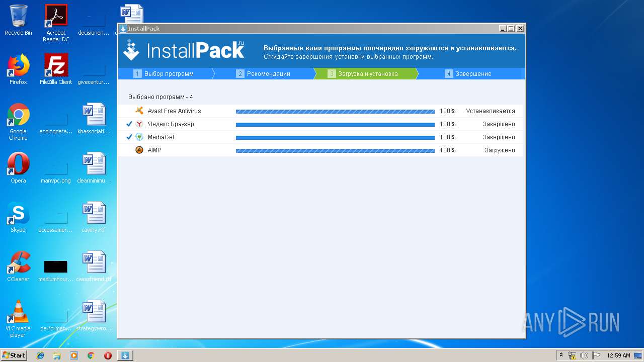The height and width of the screenshot is (362, 644).
Task: Click the Загружено status for AIMP
Action: (500, 150)
